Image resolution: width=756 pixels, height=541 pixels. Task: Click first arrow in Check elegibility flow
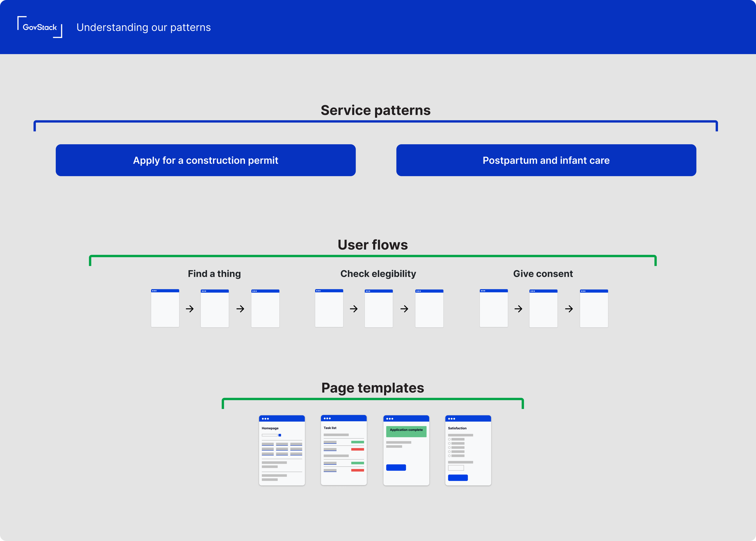point(354,309)
